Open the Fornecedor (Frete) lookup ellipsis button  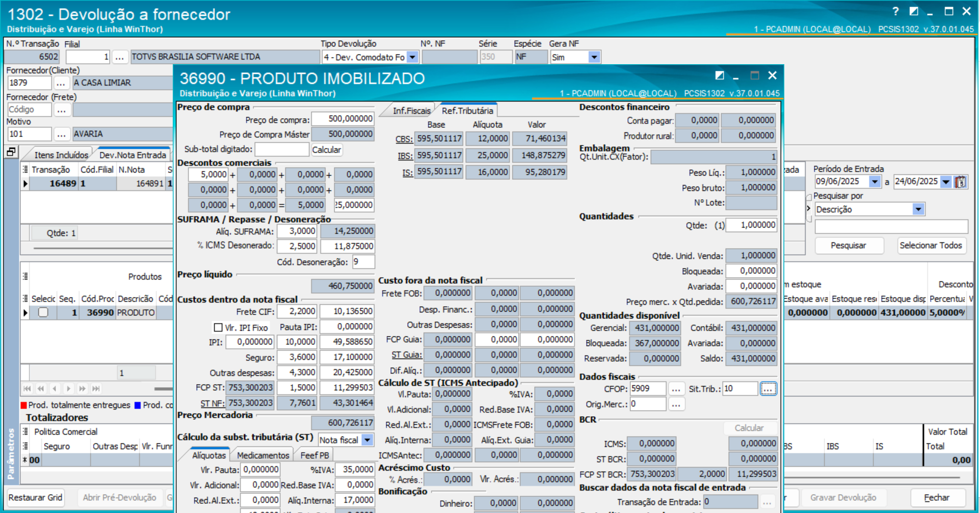61,110
